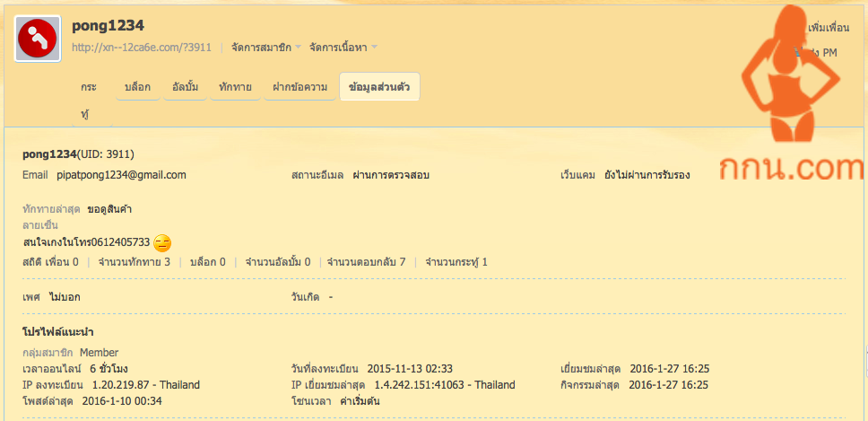The width and height of the screenshot is (868, 421).
Task: Open the อัลบั้ม tab
Action: click(186, 86)
